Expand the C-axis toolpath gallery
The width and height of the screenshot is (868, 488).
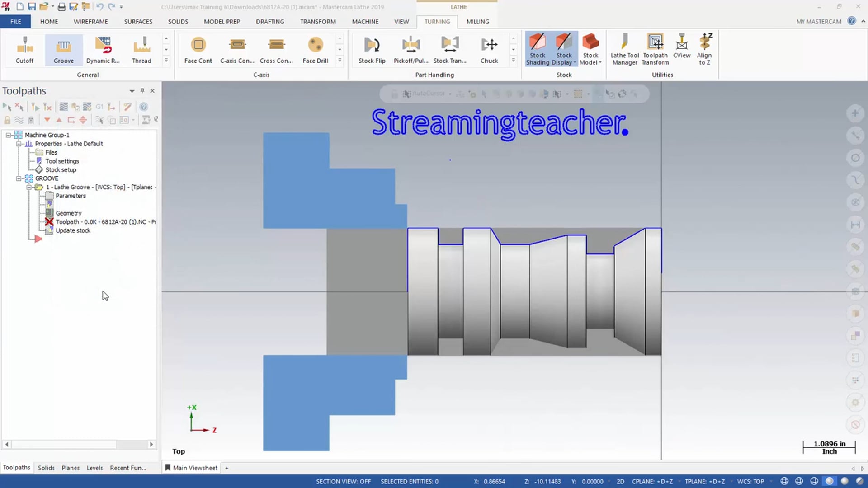tap(340, 61)
